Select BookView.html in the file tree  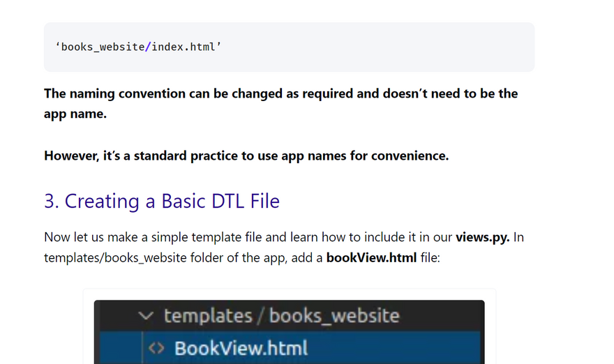[241, 347]
